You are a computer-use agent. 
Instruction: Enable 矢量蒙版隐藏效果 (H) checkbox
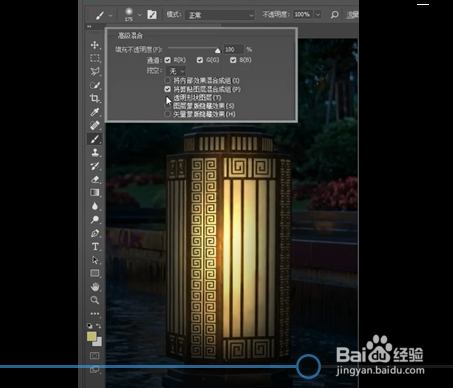tap(168, 114)
